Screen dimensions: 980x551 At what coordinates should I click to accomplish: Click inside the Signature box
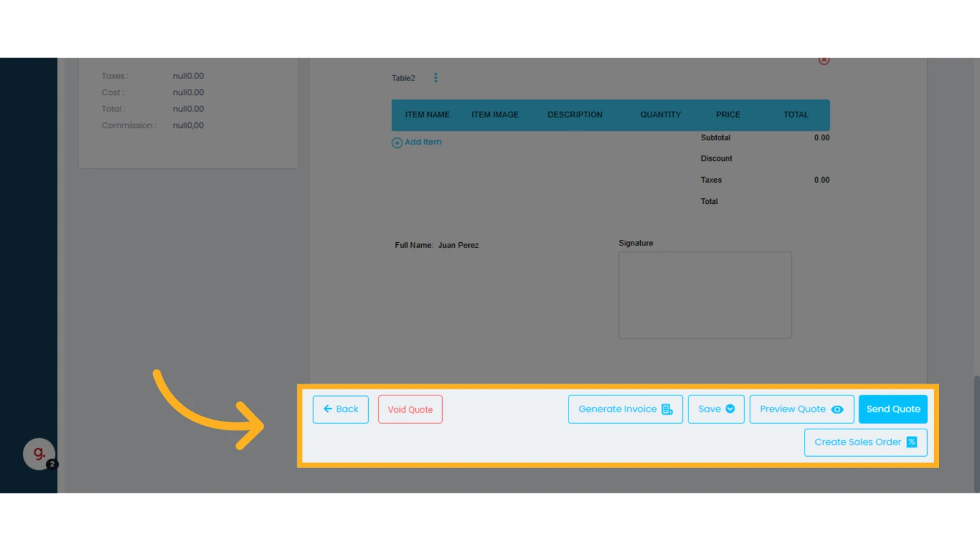(x=705, y=295)
